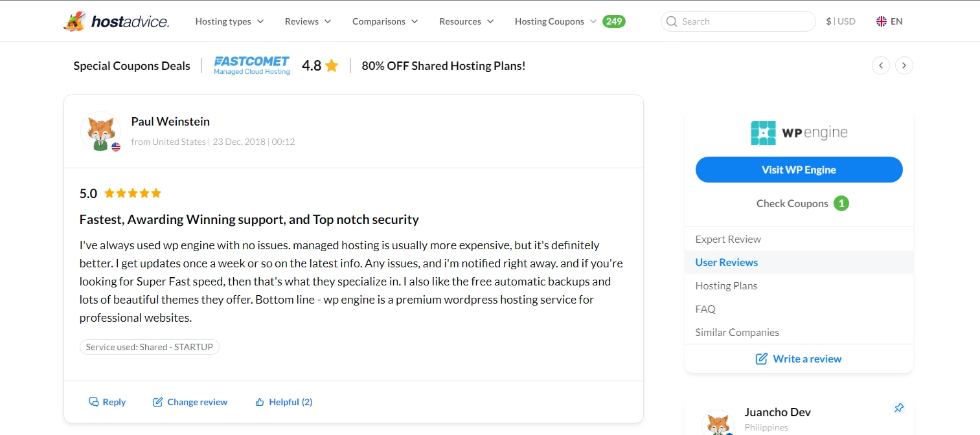Viewport: 980px width, 435px height.
Task: Open the Resources dropdown
Action: click(466, 21)
